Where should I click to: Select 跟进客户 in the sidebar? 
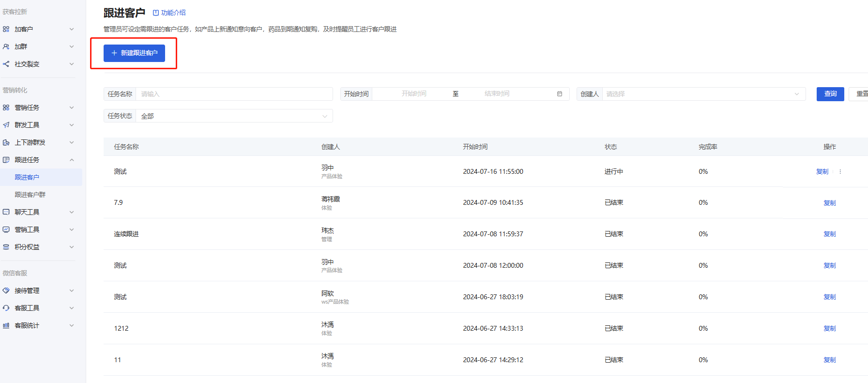tap(41, 177)
